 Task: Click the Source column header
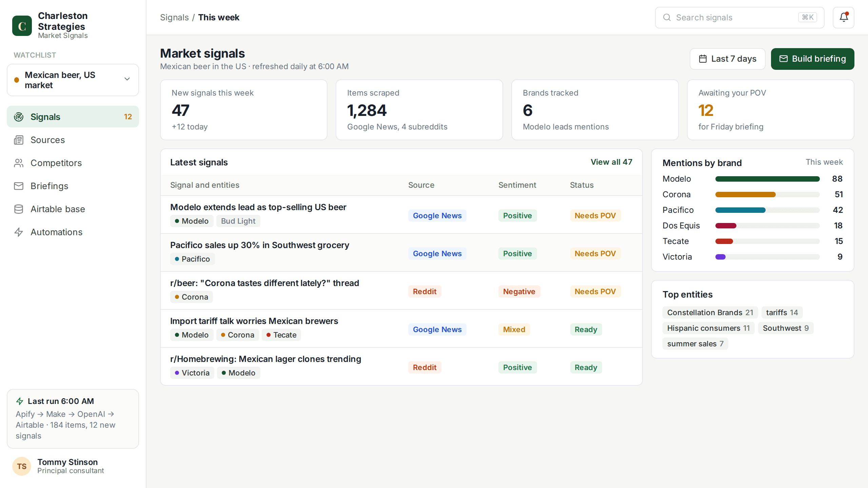click(421, 185)
